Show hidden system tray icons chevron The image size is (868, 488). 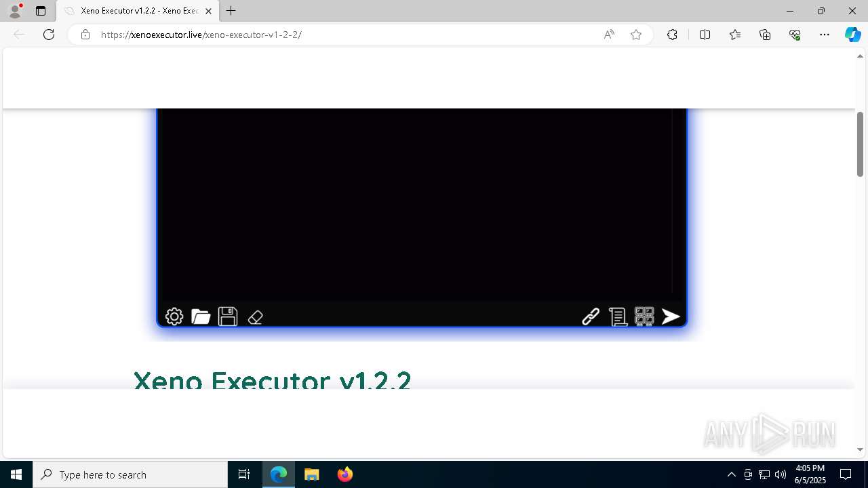pos(731,474)
